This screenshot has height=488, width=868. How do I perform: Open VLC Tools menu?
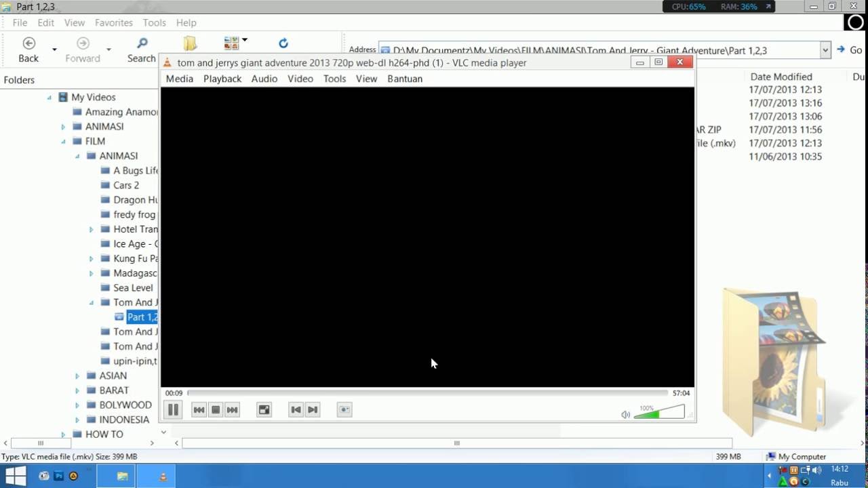coord(334,79)
